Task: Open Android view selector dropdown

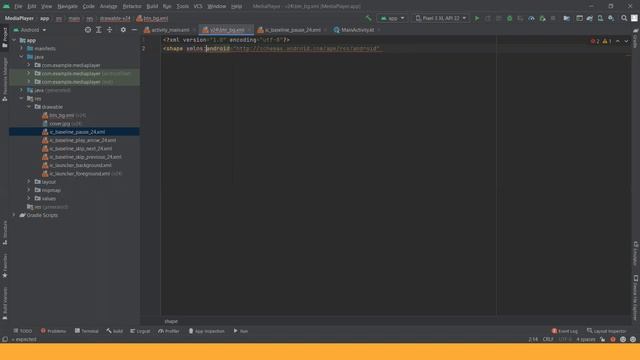Action: [30, 30]
